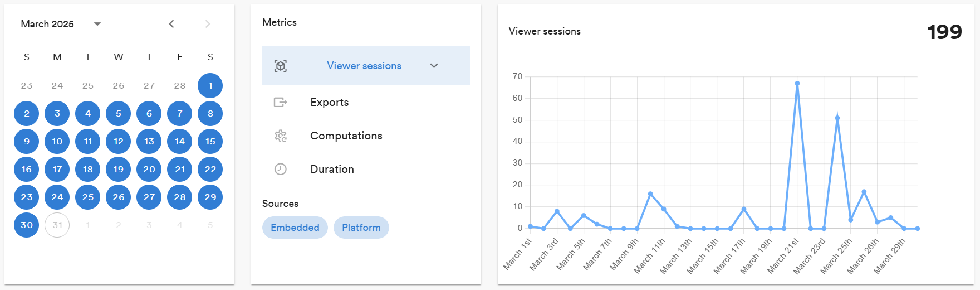This screenshot has width=980, height=290.
Task: Choose the Duration metric
Action: click(x=332, y=169)
